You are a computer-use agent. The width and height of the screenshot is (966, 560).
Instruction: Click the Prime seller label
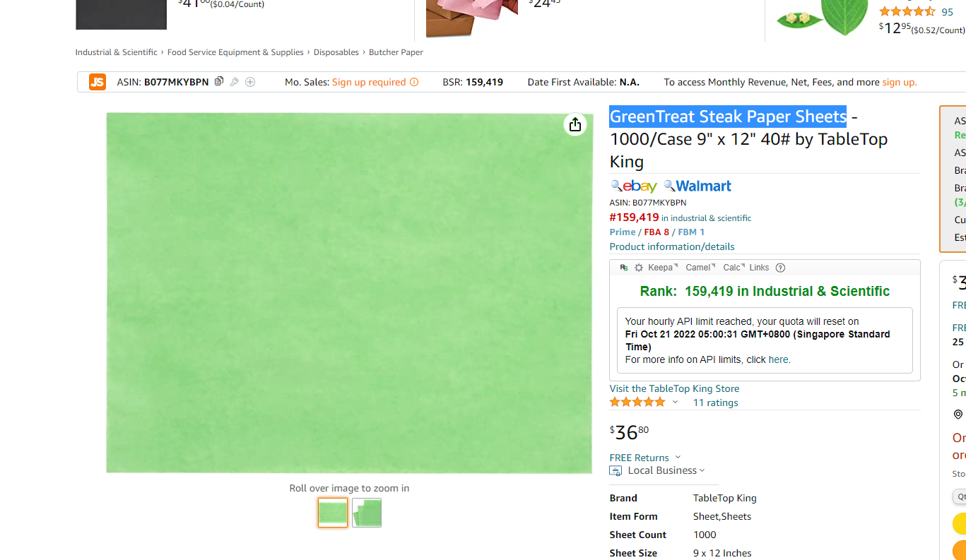click(623, 232)
